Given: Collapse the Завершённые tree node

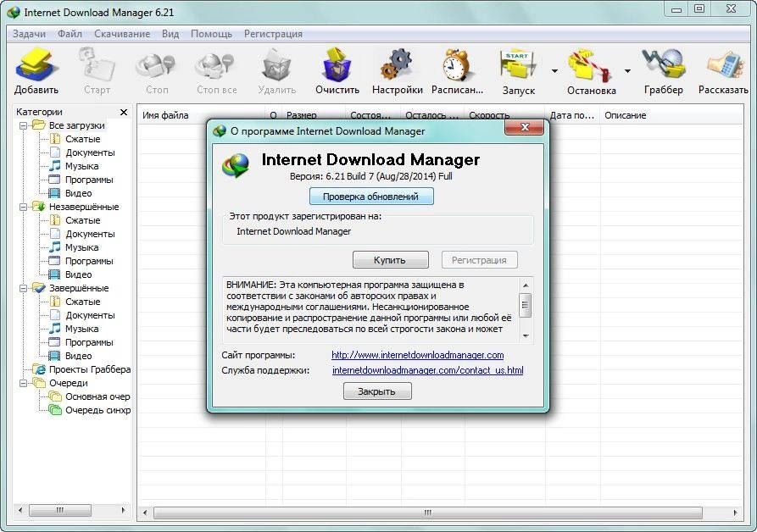Looking at the screenshot, I should 23,288.
